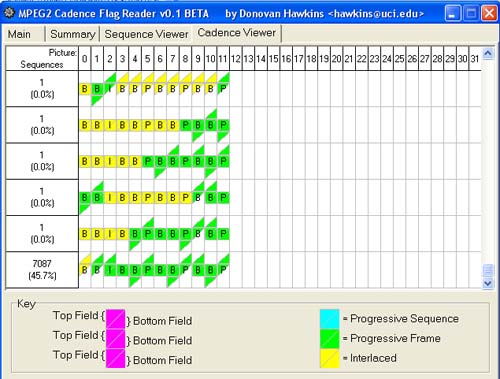Click the scroll up arrow of cadence grid

488,54
